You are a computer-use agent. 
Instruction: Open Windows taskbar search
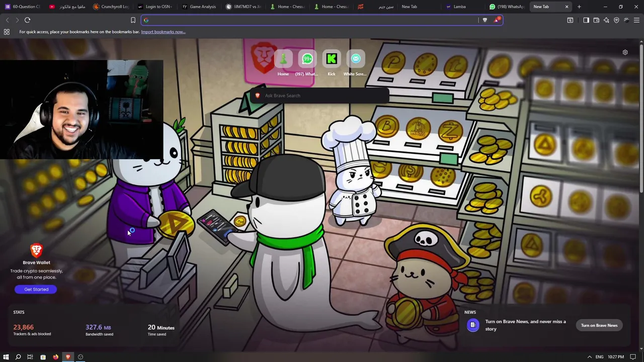click(x=18, y=357)
